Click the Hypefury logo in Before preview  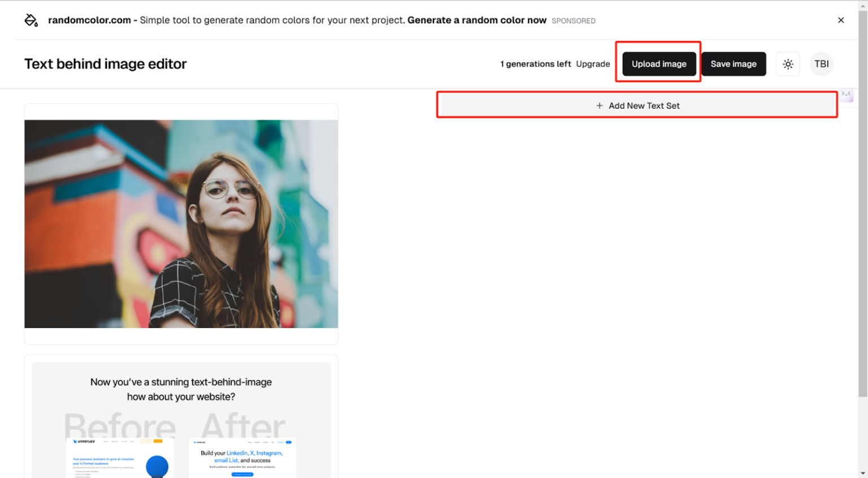pos(84,441)
